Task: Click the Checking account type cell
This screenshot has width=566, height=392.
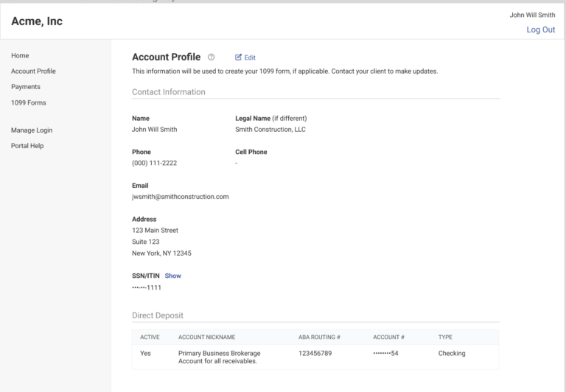Action: coord(452,354)
